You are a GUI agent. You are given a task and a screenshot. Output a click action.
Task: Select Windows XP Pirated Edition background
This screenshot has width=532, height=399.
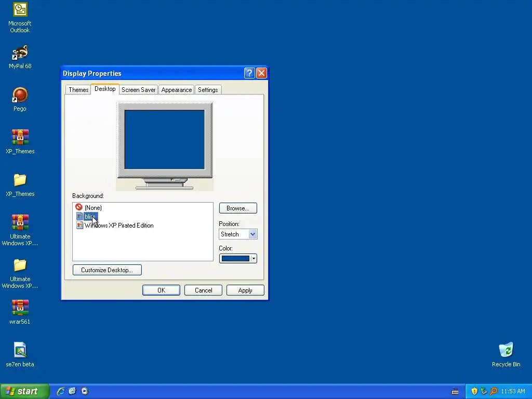pyautogui.click(x=119, y=225)
